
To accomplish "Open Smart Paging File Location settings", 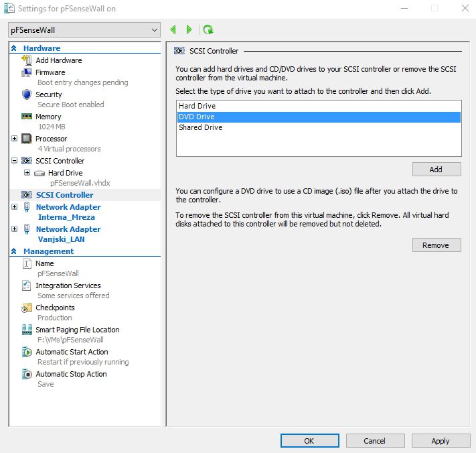I will click(77, 330).
